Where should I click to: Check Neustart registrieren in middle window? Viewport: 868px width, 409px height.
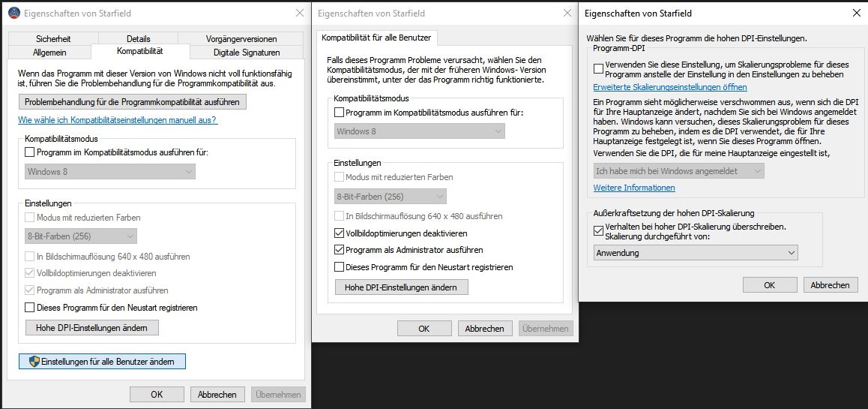(340, 267)
